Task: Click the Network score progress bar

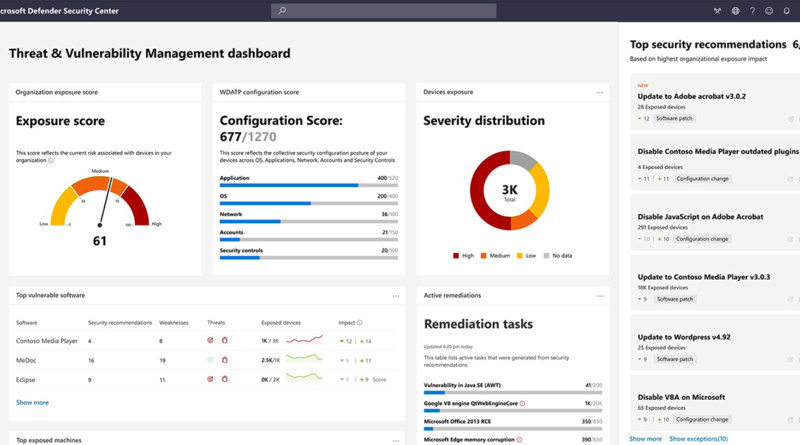Action: (309, 221)
